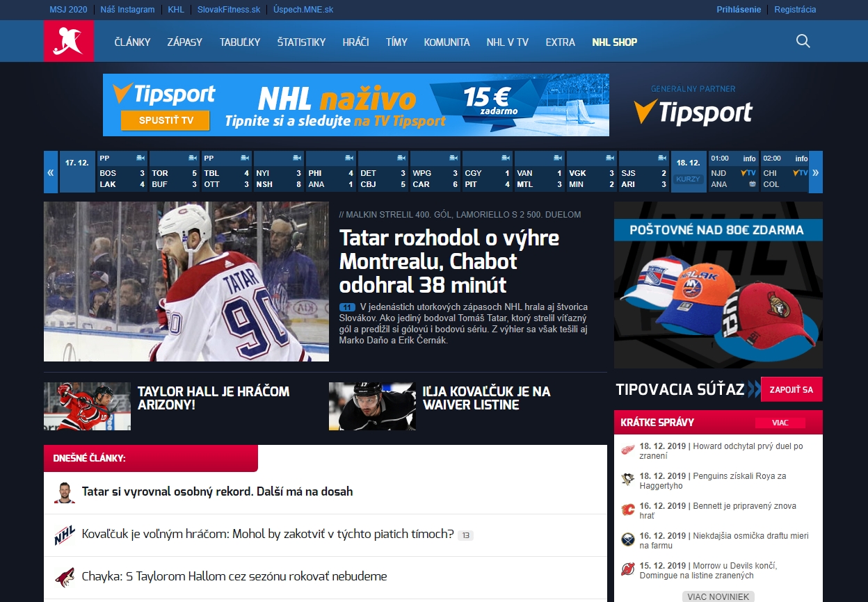Open Náš Instagram link
This screenshot has height=602, width=868.
(x=127, y=10)
